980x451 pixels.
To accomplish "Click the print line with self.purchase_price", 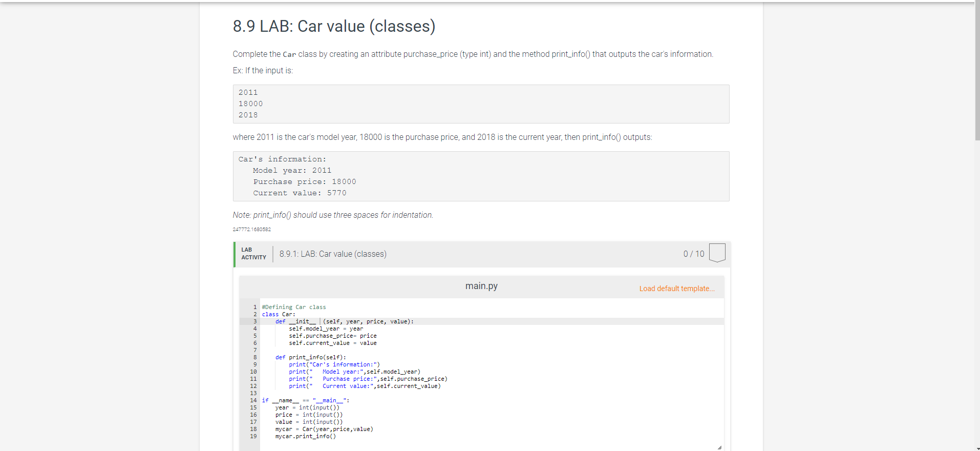I will pos(368,379).
